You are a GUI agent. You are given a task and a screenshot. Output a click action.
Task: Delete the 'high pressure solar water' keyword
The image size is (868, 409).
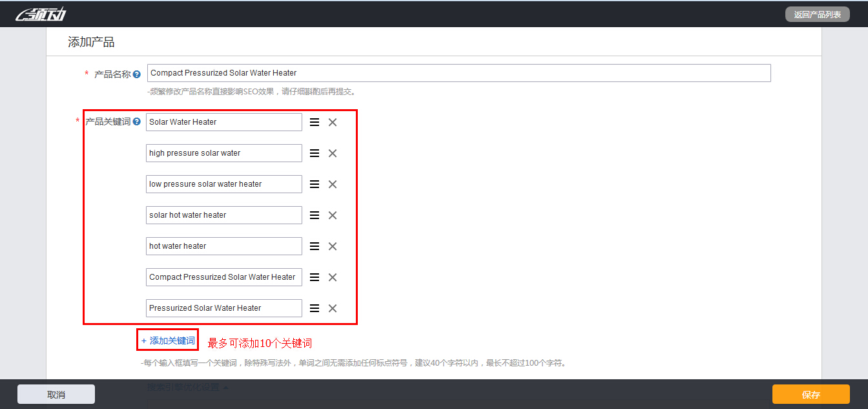[x=333, y=153]
